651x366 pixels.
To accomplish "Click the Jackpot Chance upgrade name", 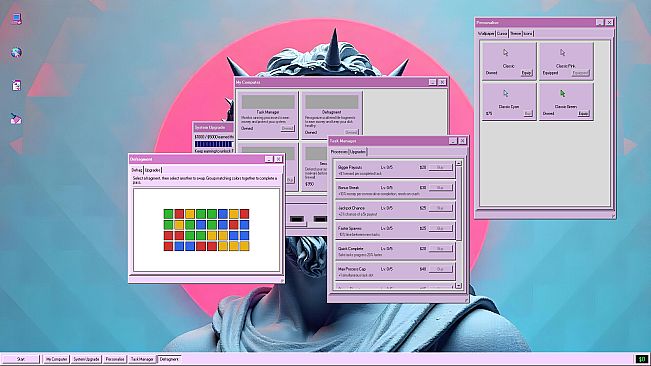I will tap(351, 208).
